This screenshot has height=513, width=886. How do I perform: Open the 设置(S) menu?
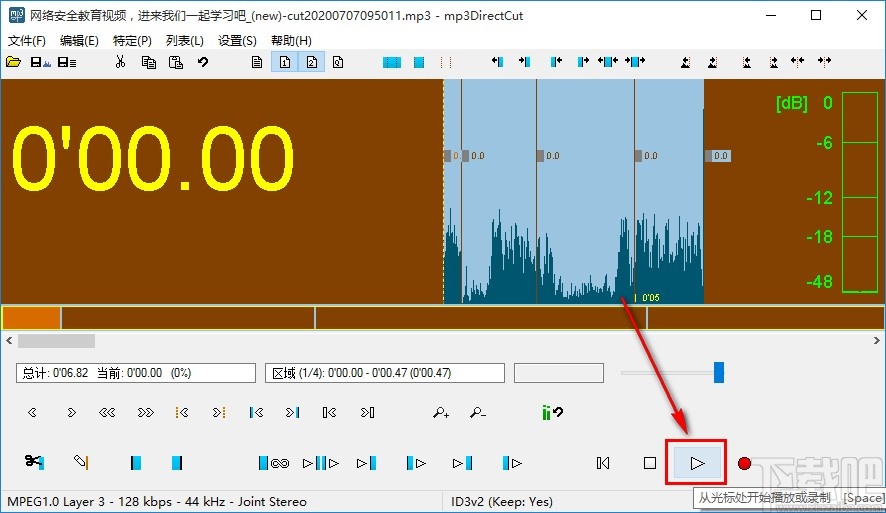[x=237, y=41]
